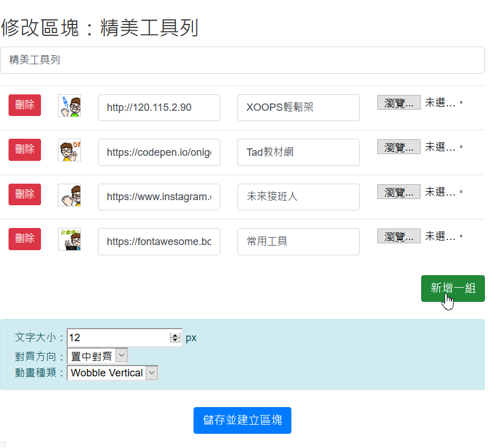Screen dimensions: 498x448
Task: Click the URL field containing http://120.115.2.90
Action: click(159, 107)
